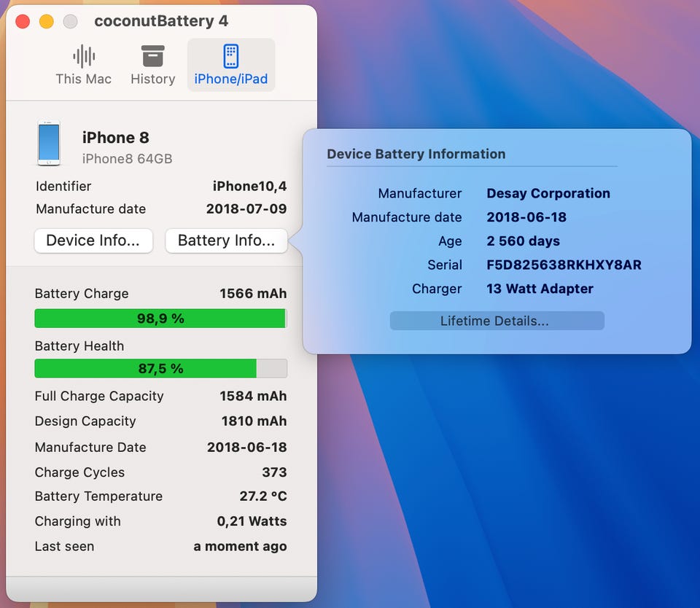Click the Last seen label
This screenshot has width=700, height=608.
pyautogui.click(x=64, y=546)
